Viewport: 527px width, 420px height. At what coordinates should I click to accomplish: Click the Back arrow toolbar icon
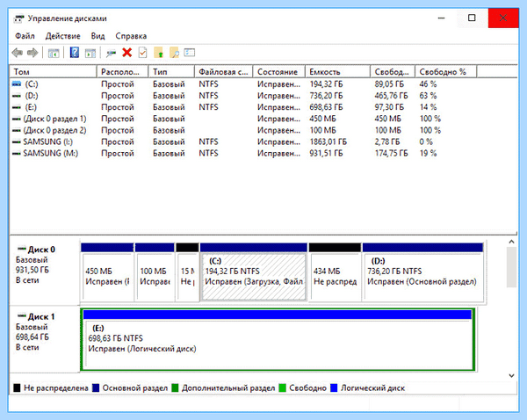tap(18, 53)
